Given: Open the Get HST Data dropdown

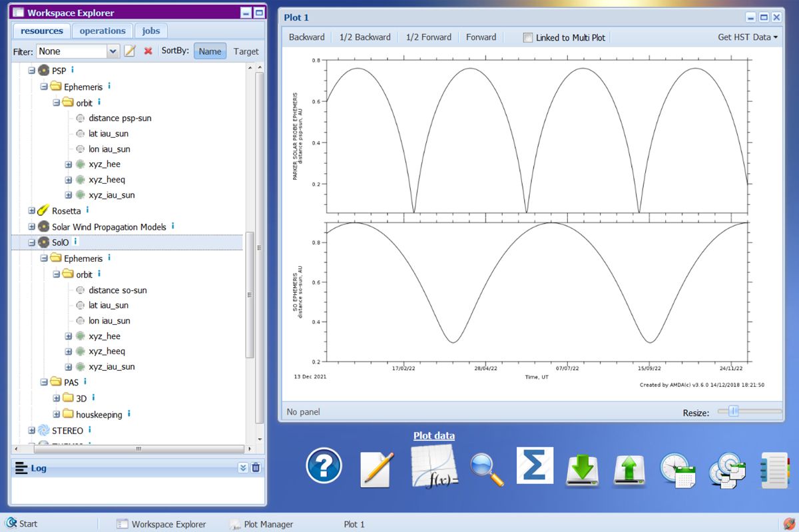Looking at the screenshot, I should [x=747, y=37].
